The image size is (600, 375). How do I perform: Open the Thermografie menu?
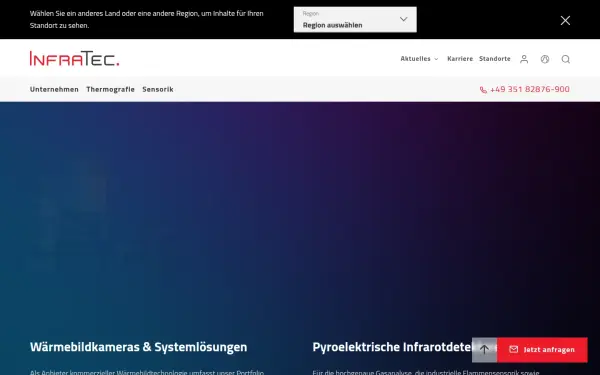coord(110,89)
